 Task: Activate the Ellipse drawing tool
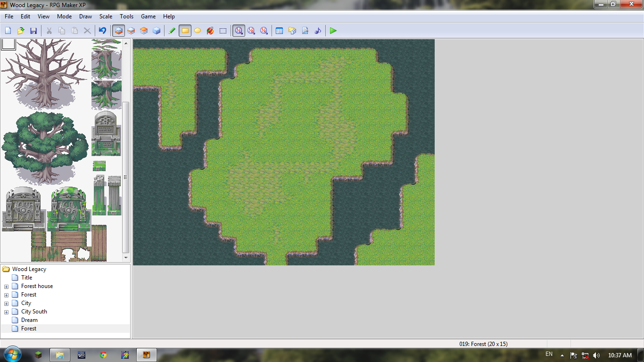coord(197,31)
